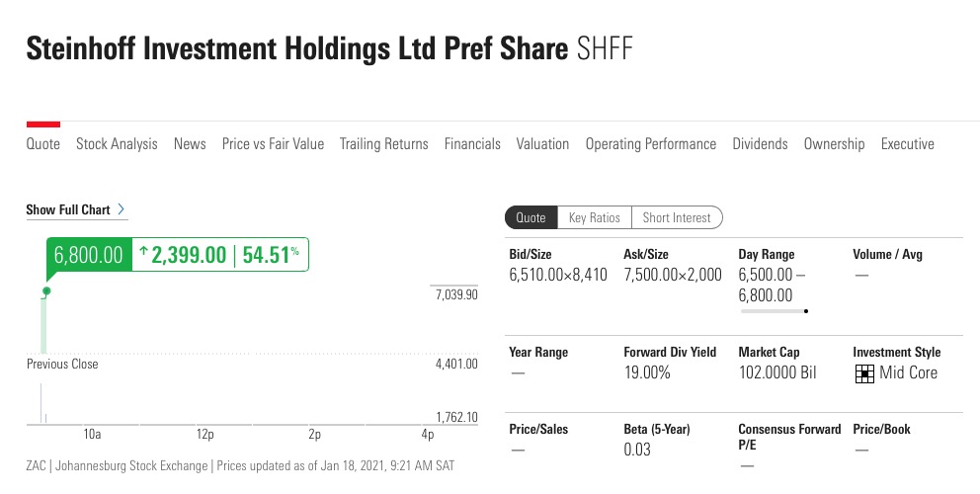The image size is (980, 494).
Task: View the Trailing Returns tab
Action: 383,144
